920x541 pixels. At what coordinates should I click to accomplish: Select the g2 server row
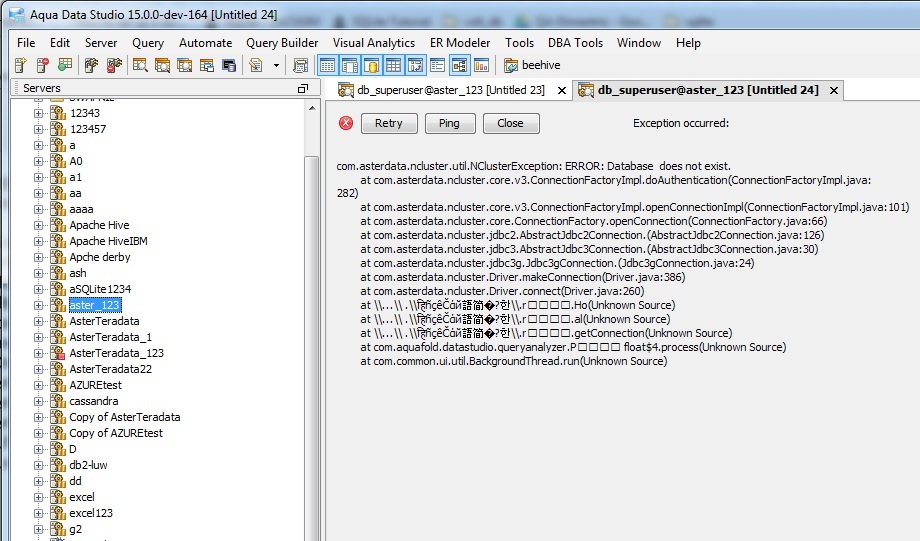coord(75,529)
